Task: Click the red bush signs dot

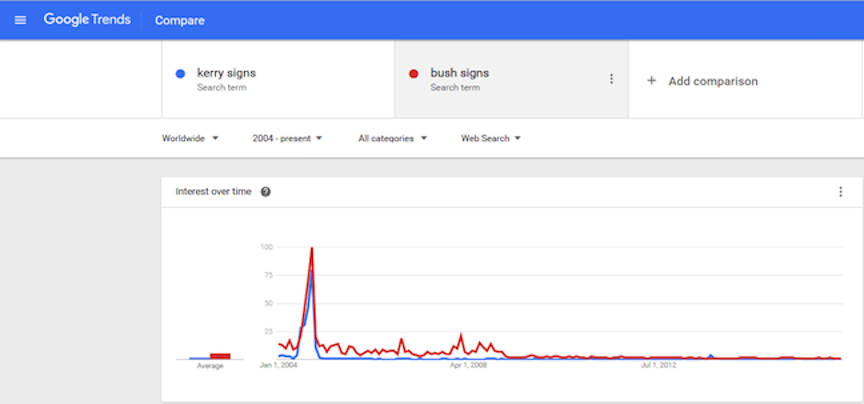Action: click(x=413, y=74)
